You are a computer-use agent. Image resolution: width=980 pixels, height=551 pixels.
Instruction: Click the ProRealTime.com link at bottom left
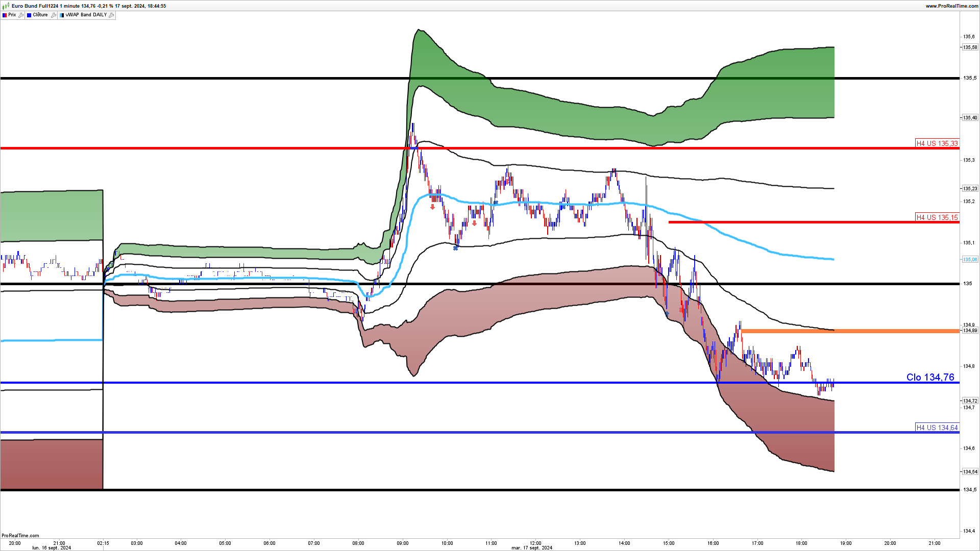click(20, 535)
